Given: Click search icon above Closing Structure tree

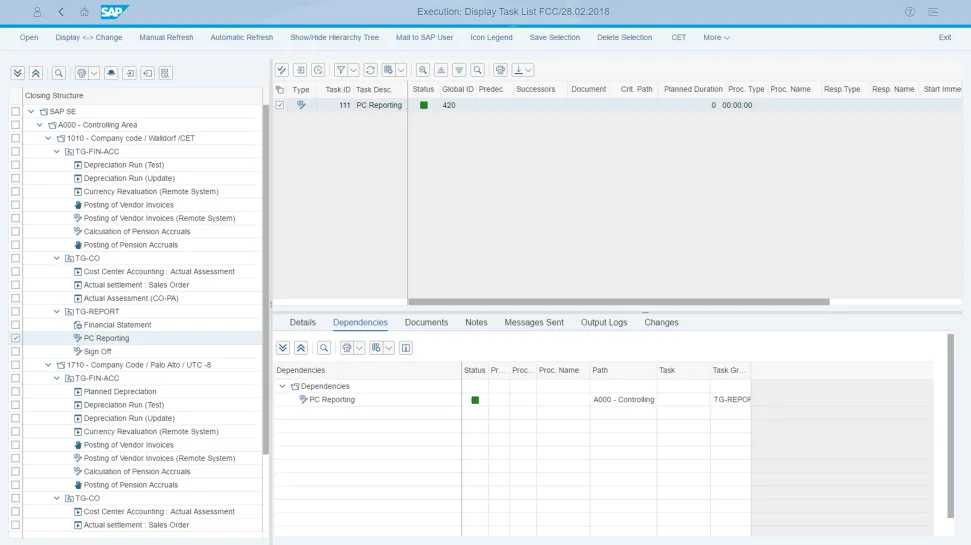Looking at the screenshot, I should click(59, 73).
